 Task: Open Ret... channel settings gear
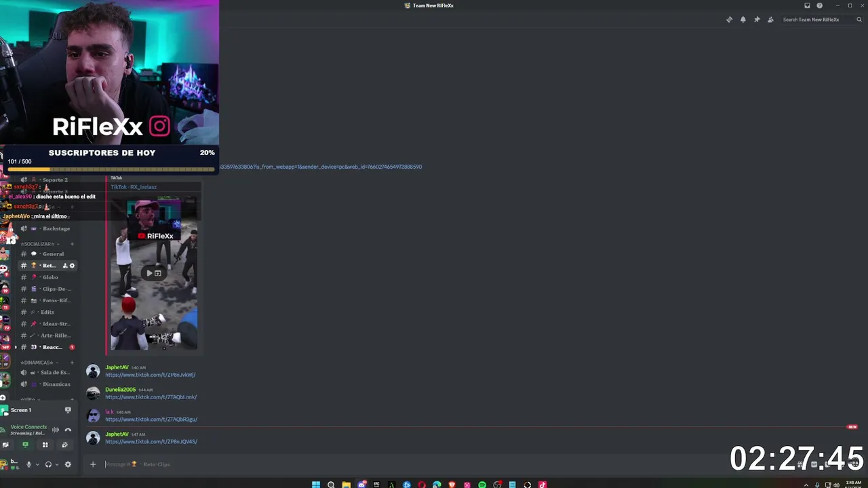[x=72, y=266]
